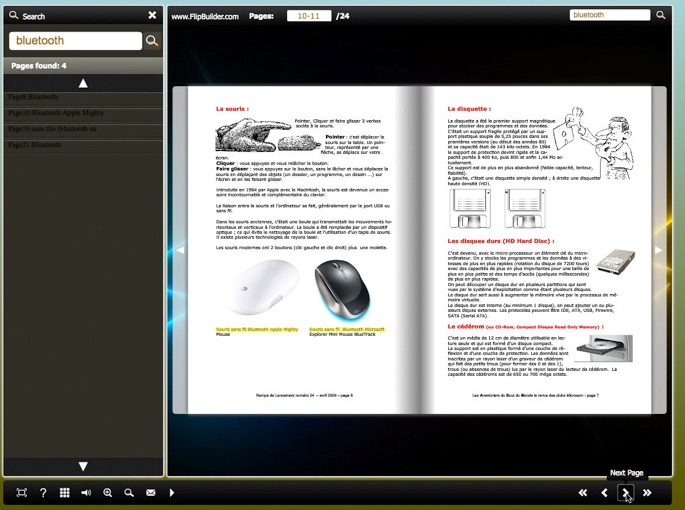Click the Pages found: 4 label

click(39, 66)
